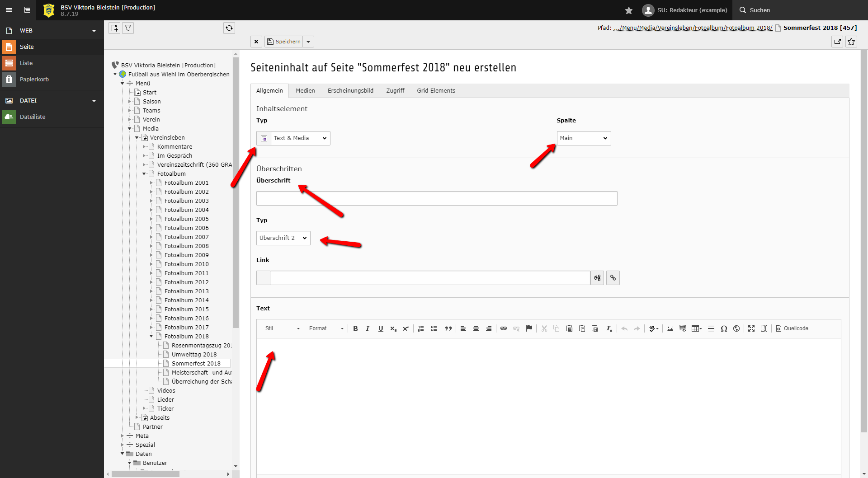
Task: Open the Überschrift 2 type dropdown
Action: (x=283, y=238)
